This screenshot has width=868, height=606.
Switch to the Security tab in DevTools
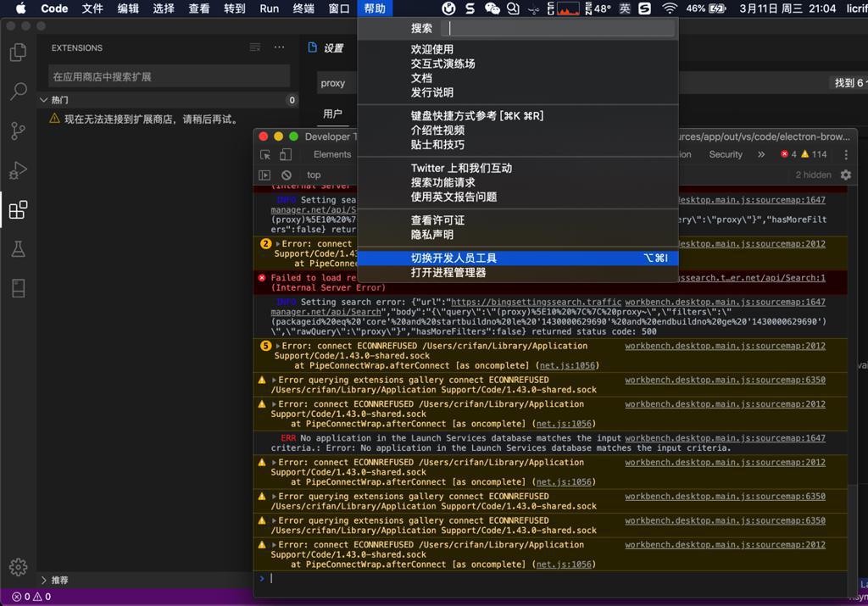[726, 154]
